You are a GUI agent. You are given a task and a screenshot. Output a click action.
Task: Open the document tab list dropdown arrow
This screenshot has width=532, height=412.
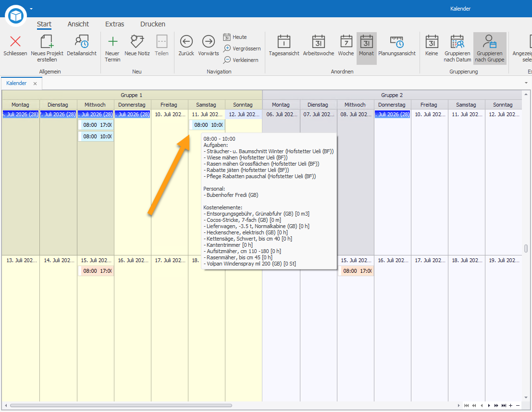pos(526,83)
